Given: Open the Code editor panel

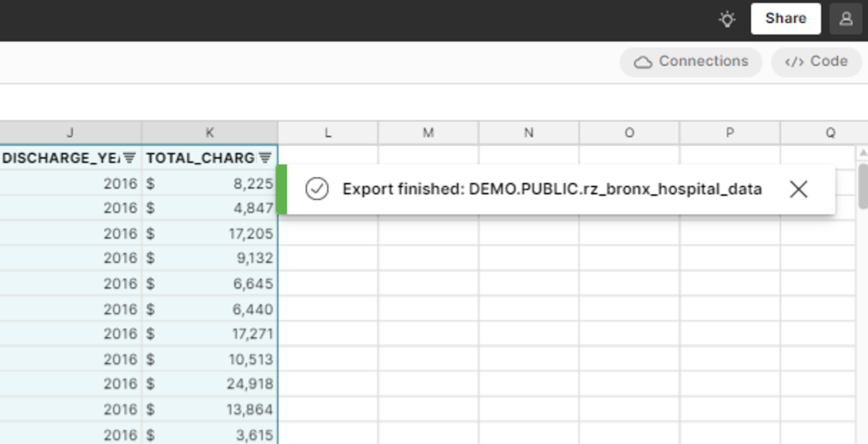Looking at the screenshot, I should [816, 62].
